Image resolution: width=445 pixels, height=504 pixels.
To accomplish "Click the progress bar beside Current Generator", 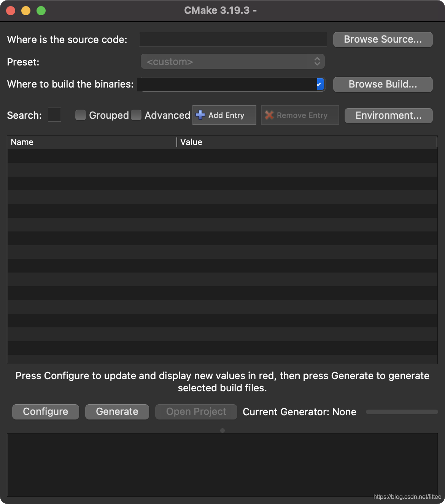I will [402, 412].
